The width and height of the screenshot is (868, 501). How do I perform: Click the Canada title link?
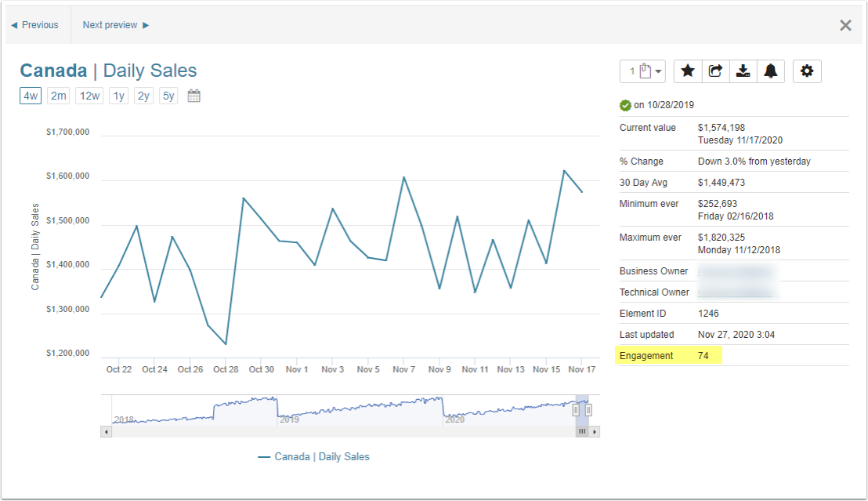(53, 71)
